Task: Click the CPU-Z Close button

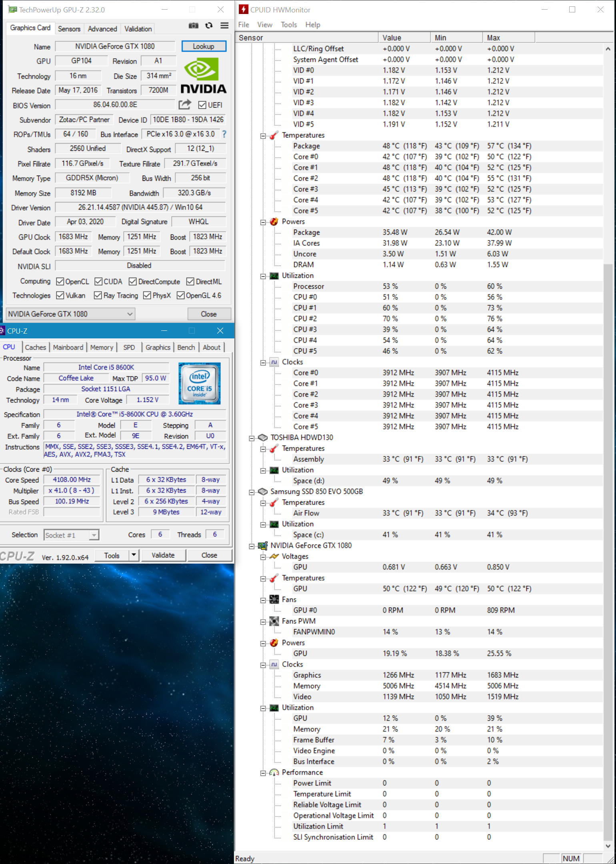Action: coord(209,555)
